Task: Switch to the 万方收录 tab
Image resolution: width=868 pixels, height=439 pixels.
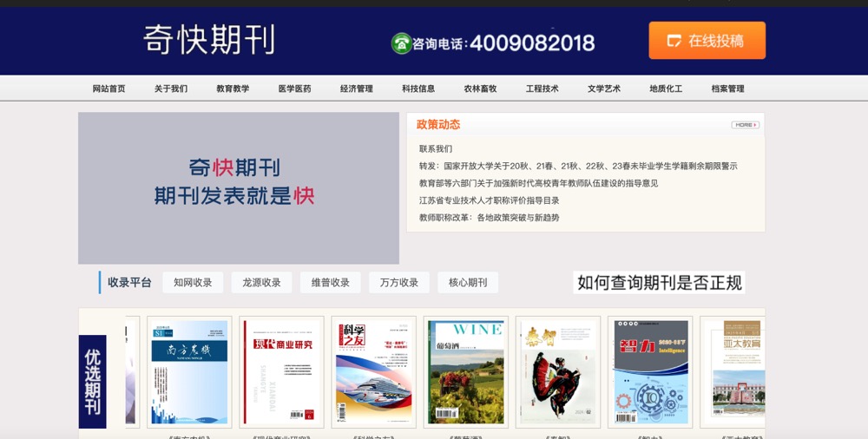Action: click(399, 282)
